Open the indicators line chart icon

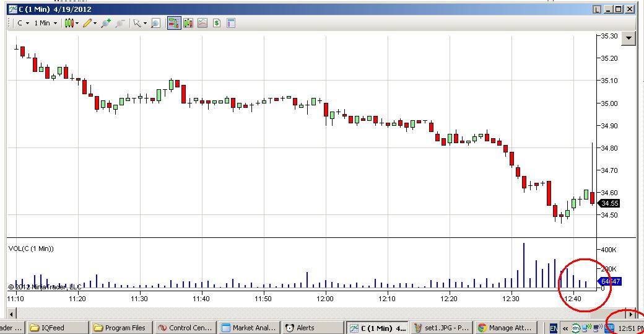202,24
